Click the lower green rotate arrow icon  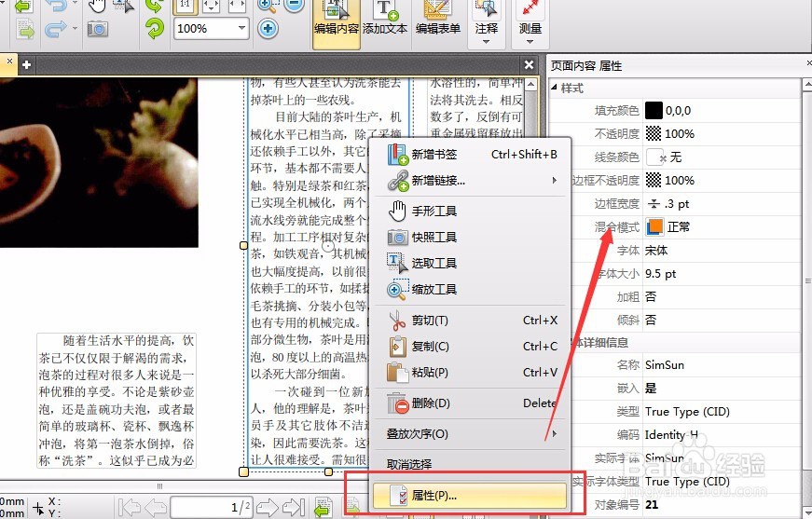pyautogui.click(x=155, y=29)
